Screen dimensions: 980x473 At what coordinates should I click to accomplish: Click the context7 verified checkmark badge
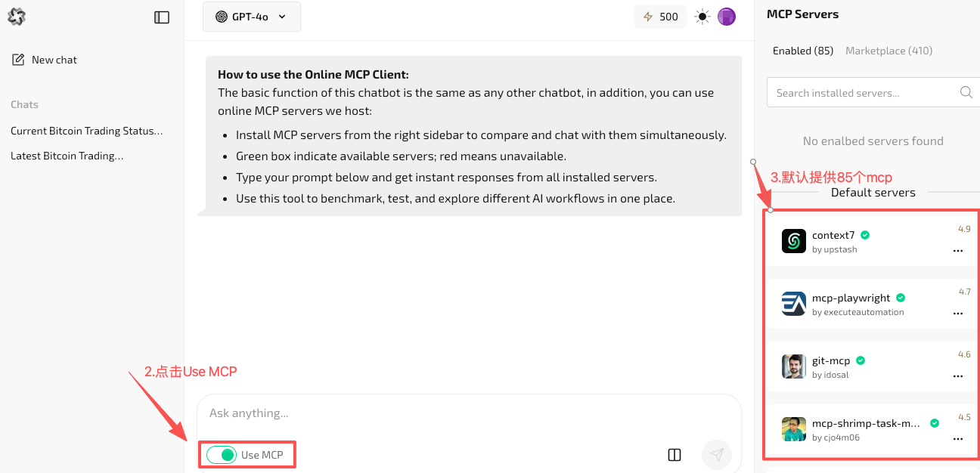tap(865, 235)
